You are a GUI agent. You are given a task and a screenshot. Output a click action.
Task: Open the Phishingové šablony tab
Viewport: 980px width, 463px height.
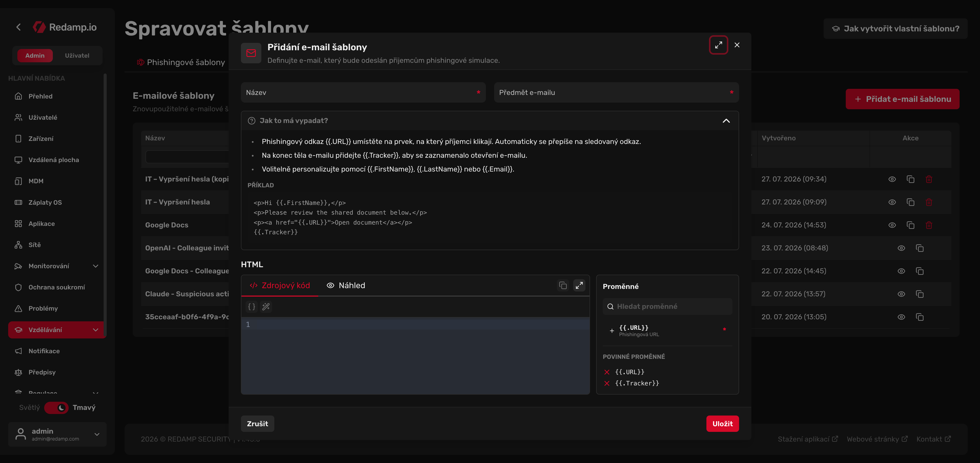click(181, 62)
